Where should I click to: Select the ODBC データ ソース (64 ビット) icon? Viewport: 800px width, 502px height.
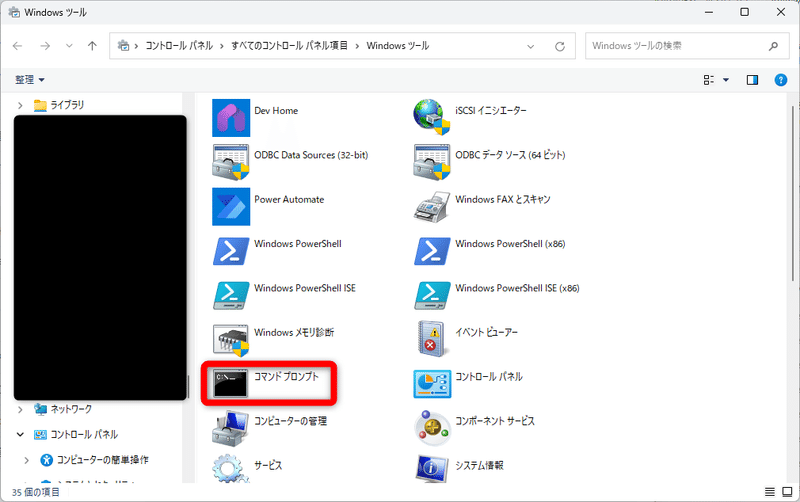click(x=432, y=162)
